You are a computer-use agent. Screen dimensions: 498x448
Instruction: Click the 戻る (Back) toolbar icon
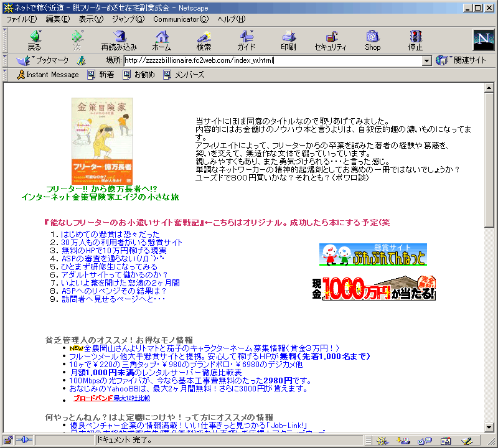pos(35,40)
